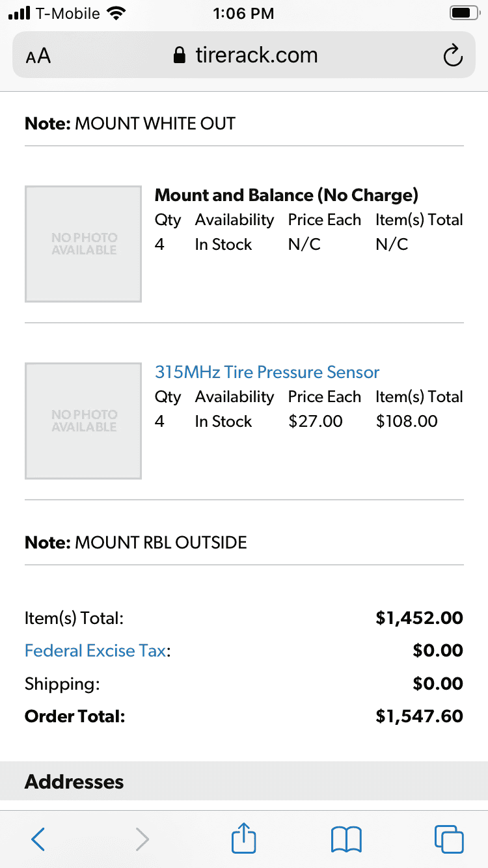Tap the tirerack.com address field
The image size is (488, 868).
point(256,56)
